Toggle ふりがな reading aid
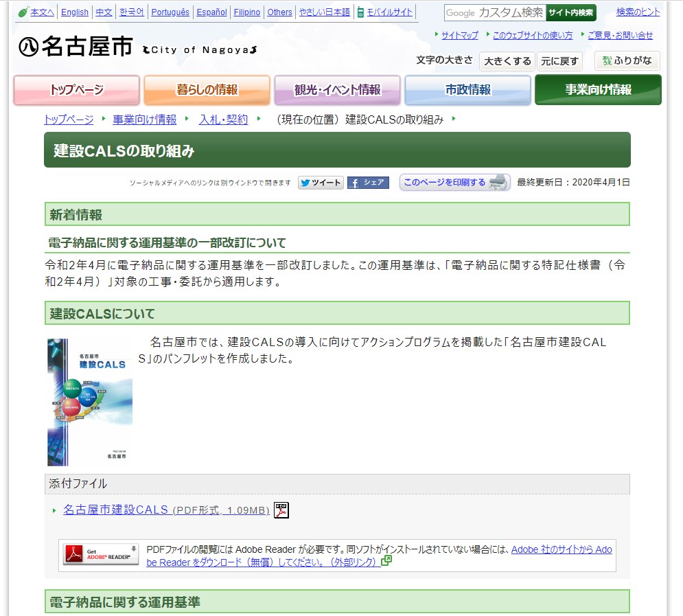The image size is (683, 616). [x=627, y=61]
